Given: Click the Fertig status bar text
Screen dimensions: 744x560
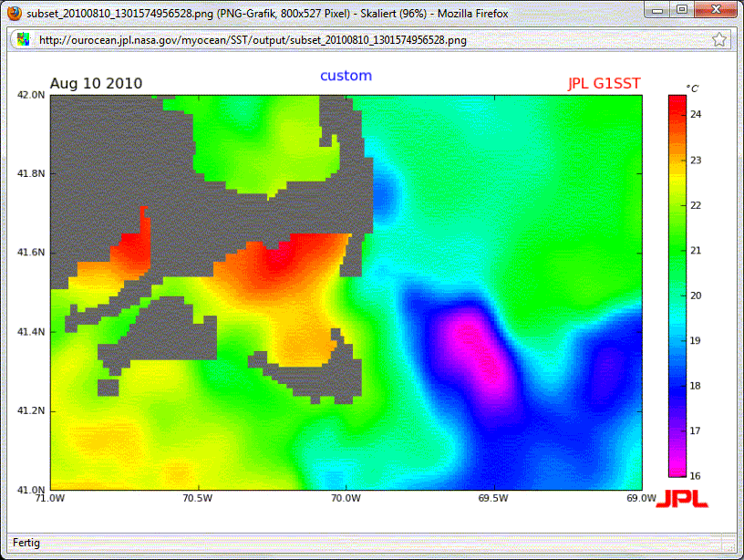Looking at the screenshot, I should coord(26,543).
